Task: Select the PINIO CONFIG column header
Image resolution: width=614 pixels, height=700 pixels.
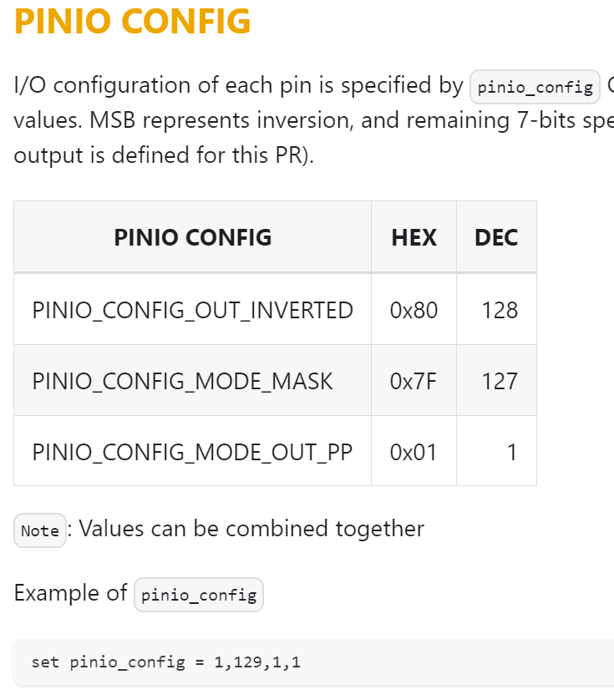Action: point(192,237)
